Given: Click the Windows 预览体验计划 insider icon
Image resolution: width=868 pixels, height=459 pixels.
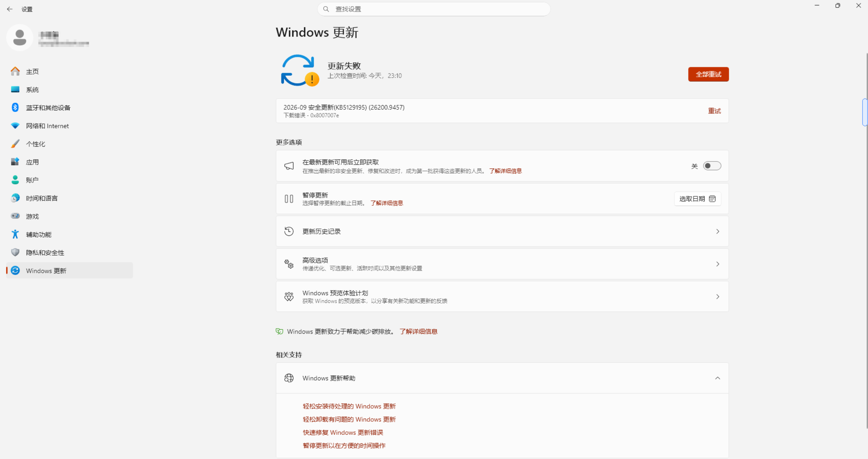Looking at the screenshot, I should point(289,296).
